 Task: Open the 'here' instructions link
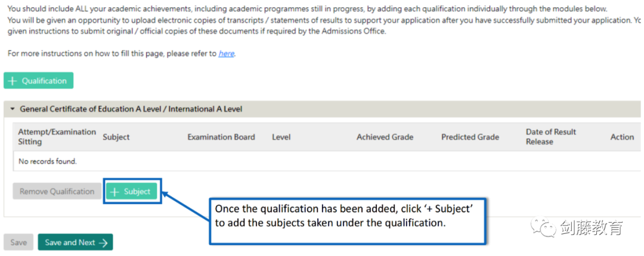227,54
